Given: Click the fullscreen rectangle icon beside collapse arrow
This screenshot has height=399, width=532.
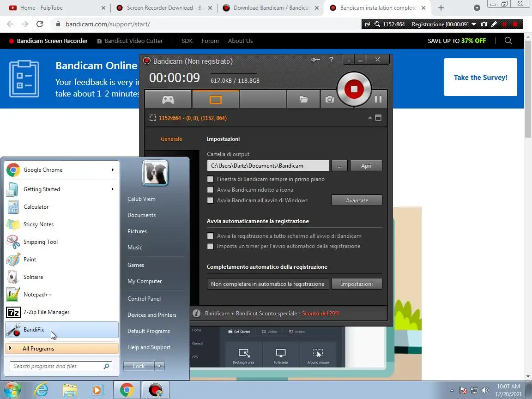Looking at the screenshot, I should click(378, 118).
